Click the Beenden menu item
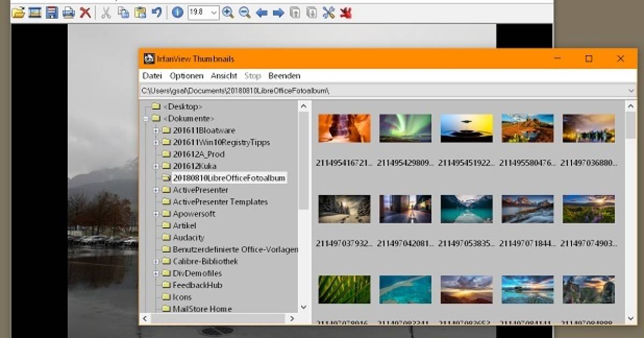The width and height of the screenshot is (644, 338). (x=284, y=76)
